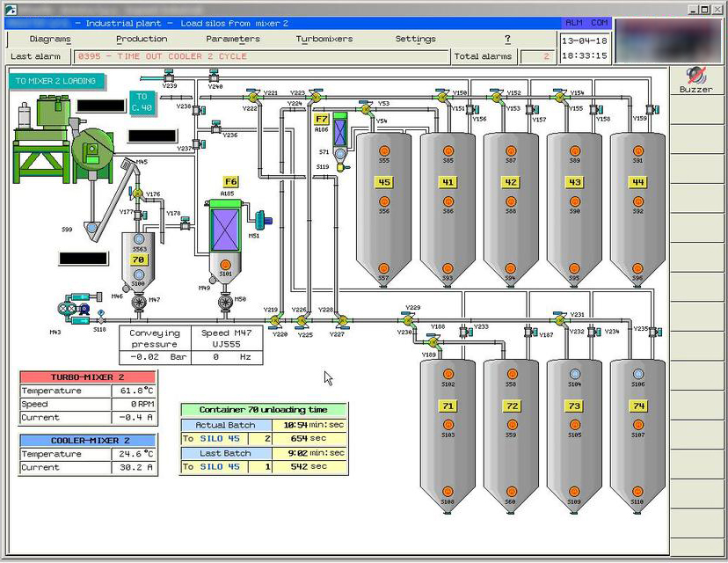This screenshot has height=563, width=728.
Task: Click the Y150 diverter valve
Action: point(442,97)
